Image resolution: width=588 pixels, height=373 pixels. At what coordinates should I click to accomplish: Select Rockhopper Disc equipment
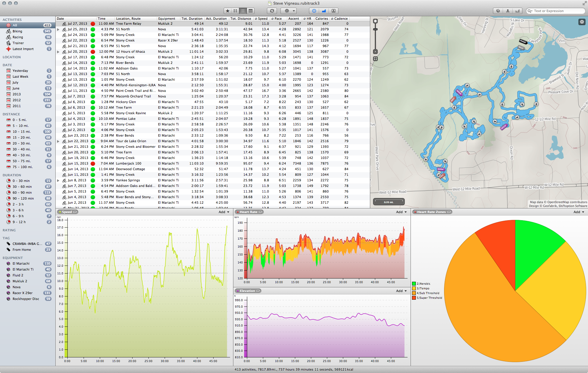28,299
